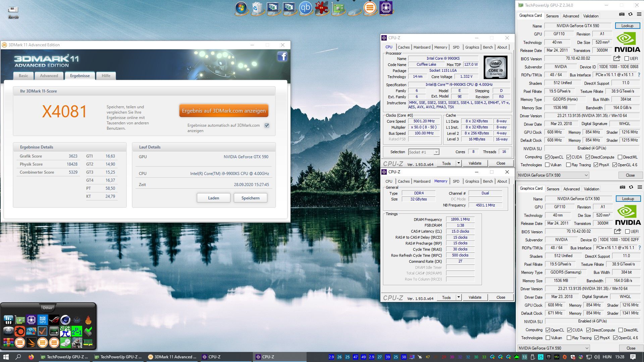Open the Recycle Bin dock icon
Viewport: 644px width, 362px height.
click(257, 8)
